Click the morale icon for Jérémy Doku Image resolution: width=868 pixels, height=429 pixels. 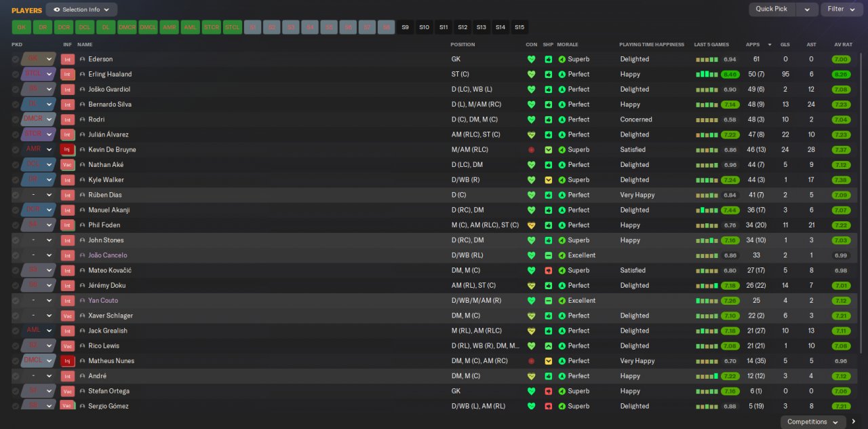point(561,286)
